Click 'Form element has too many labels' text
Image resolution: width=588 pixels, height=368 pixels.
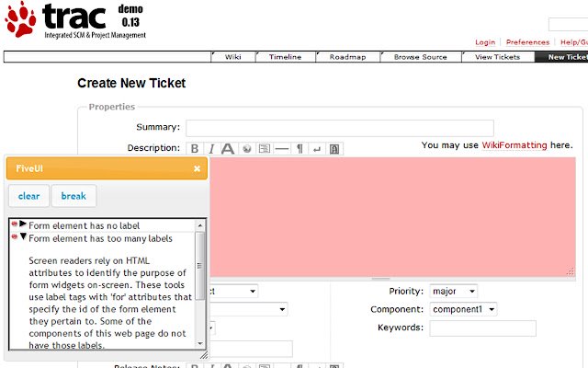(100, 238)
